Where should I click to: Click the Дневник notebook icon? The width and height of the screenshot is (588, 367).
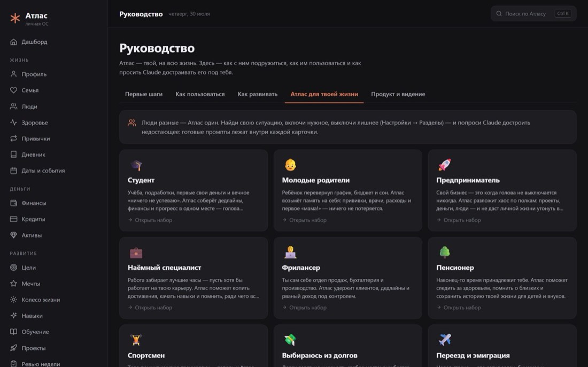pyautogui.click(x=13, y=154)
